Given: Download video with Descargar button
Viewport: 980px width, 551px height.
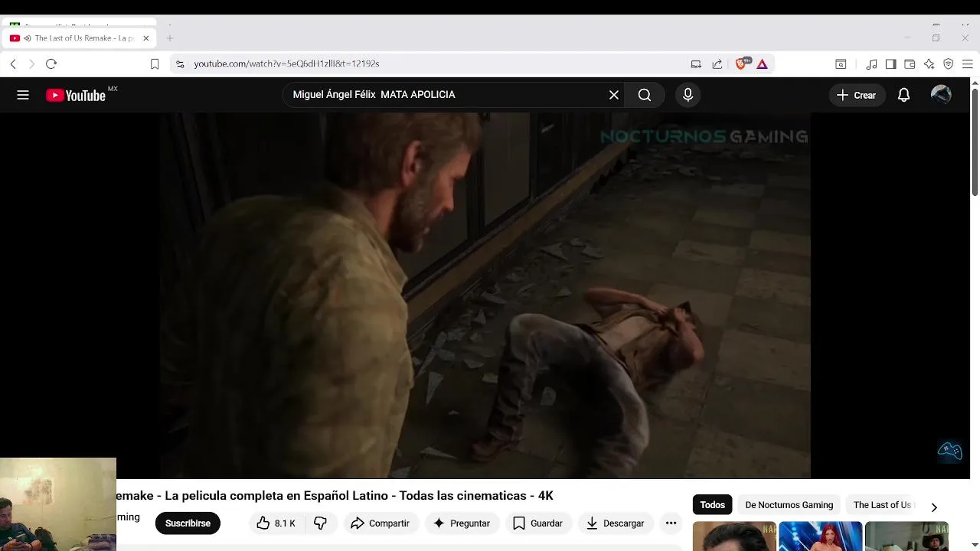Looking at the screenshot, I should [x=615, y=523].
